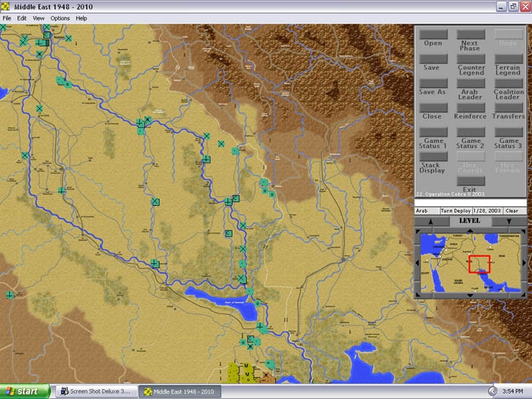Select the teal counter on the lake's eastern tip
Screen dimensions: 532x399
[x=258, y=303]
